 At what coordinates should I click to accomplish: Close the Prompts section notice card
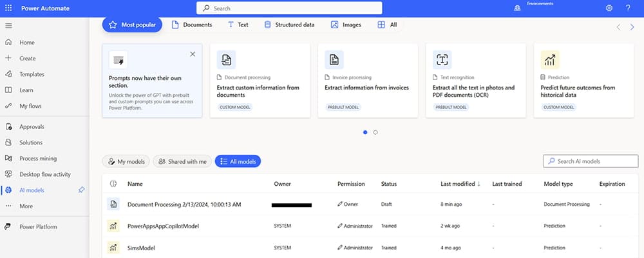(193, 54)
